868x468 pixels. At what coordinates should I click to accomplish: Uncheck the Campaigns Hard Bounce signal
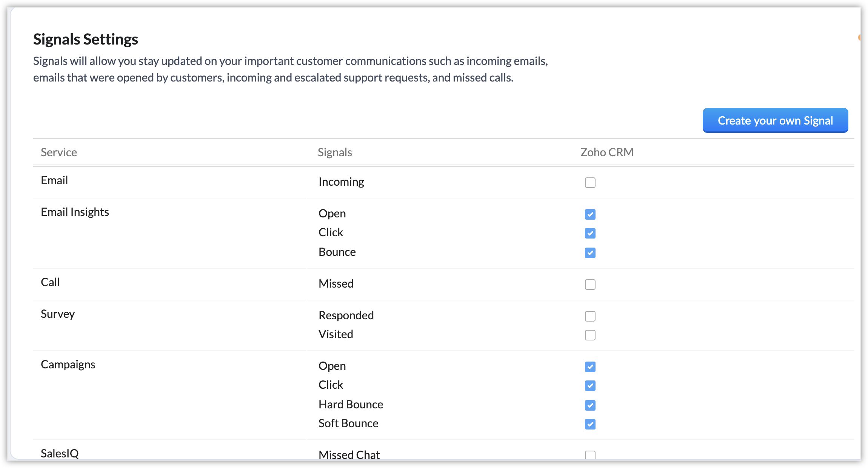(x=590, y=405)
